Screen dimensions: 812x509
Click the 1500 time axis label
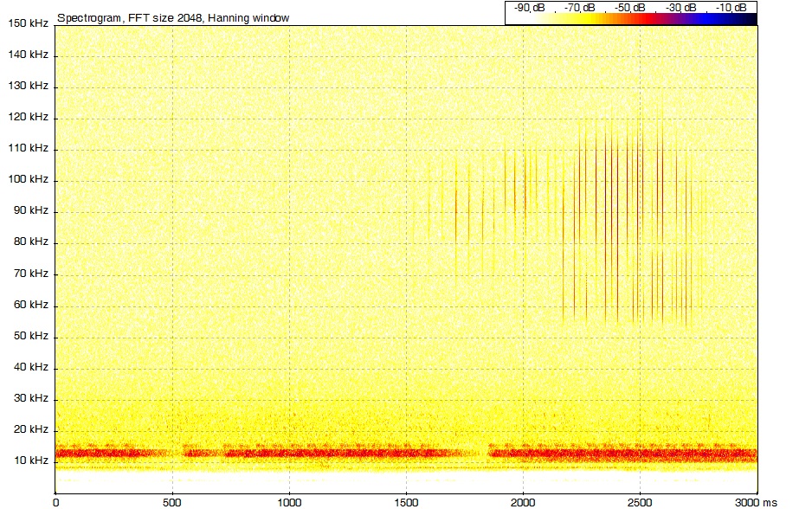pyautogui.click(x=406, y=502)
